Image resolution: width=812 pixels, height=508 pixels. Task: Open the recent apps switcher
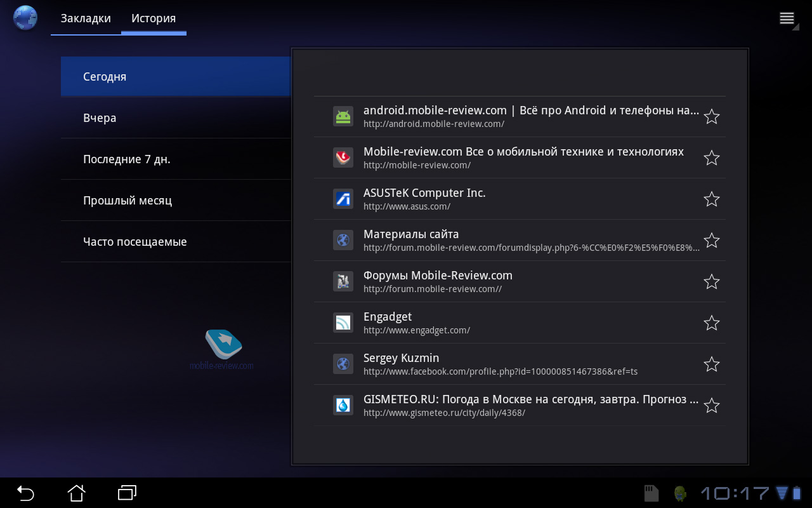tap(127, 493)
